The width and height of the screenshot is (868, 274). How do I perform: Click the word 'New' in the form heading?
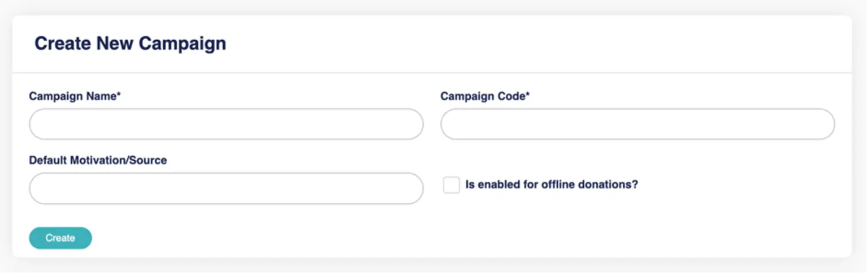tap(115, 44)
